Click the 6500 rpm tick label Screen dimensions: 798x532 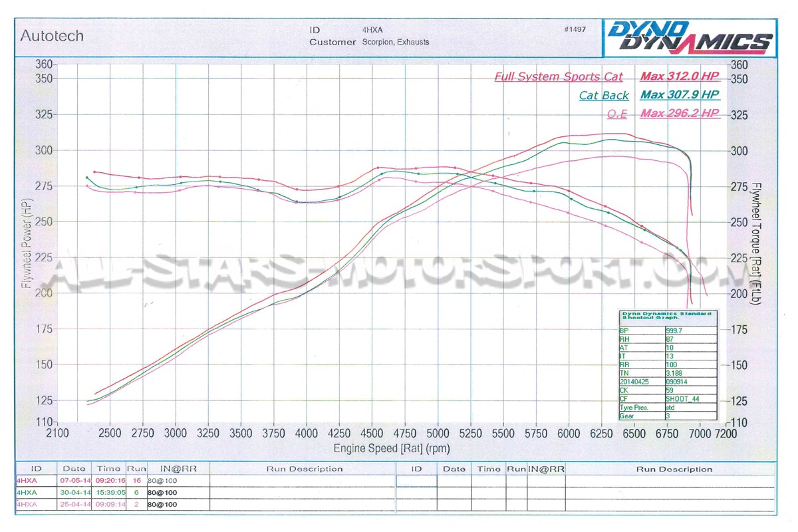click(x=635, y=434)
